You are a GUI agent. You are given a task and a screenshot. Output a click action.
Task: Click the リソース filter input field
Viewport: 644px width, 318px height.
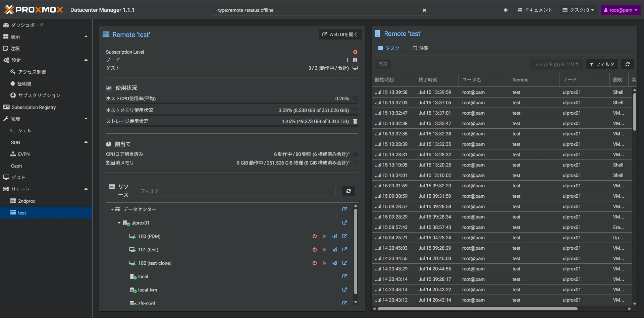[236, 191]
